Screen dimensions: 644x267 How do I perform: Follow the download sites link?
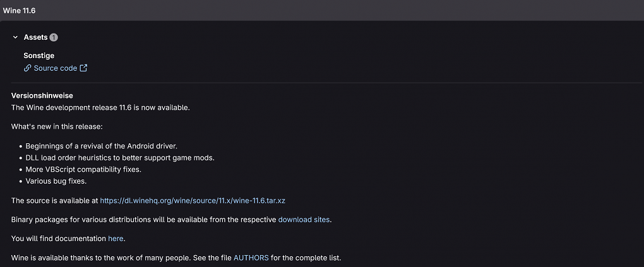304,220
